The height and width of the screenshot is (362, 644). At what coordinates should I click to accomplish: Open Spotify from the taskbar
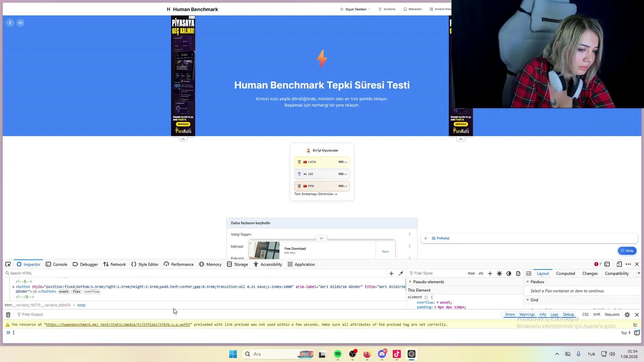tap(338, 354)
